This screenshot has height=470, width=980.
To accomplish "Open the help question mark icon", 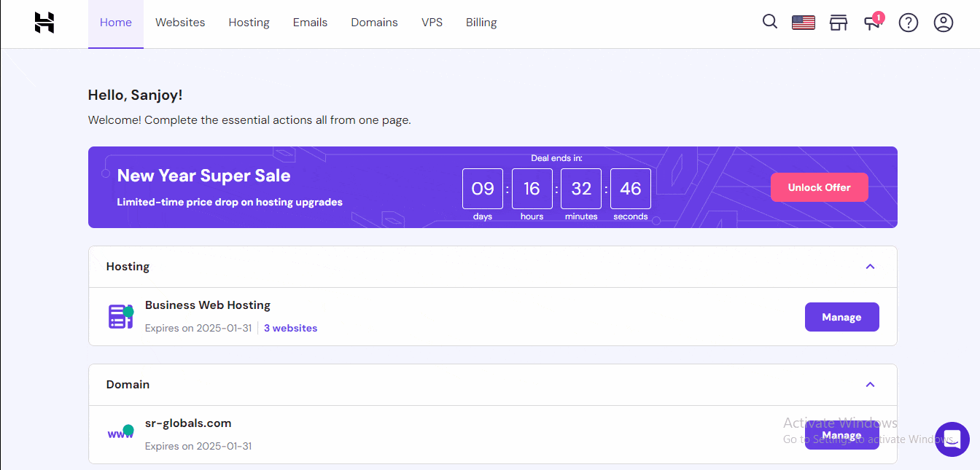I will pos(909,23).
